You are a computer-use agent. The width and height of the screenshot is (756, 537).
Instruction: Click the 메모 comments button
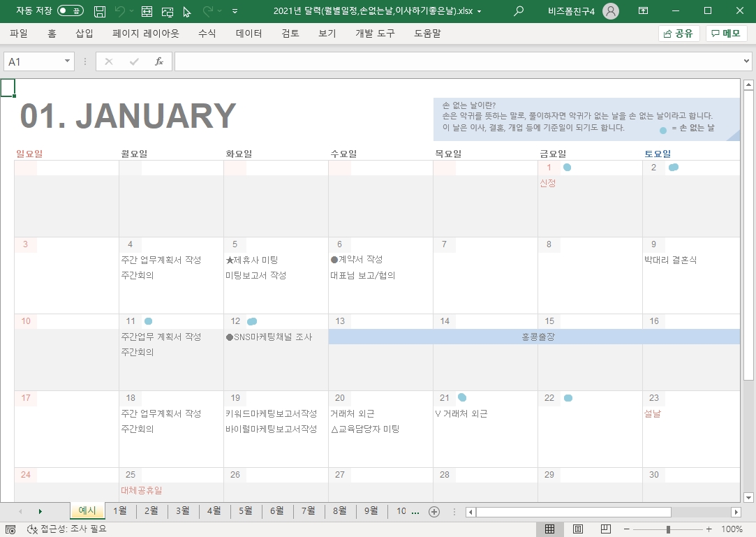coord(726,34)
